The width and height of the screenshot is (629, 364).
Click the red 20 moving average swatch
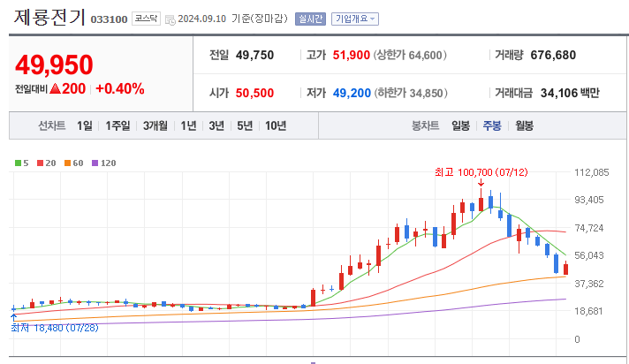[x=40, y=163]
